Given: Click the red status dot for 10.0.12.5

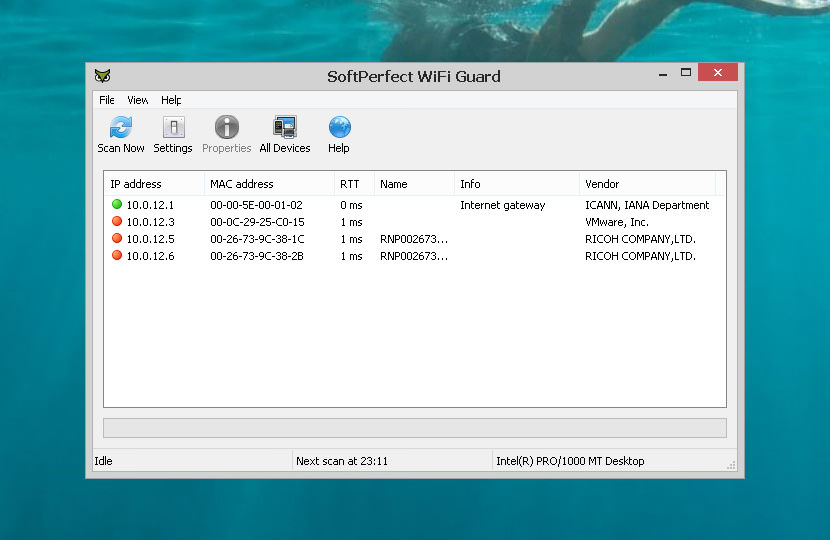Looking at the screenshot, I should tap(117, 238).
